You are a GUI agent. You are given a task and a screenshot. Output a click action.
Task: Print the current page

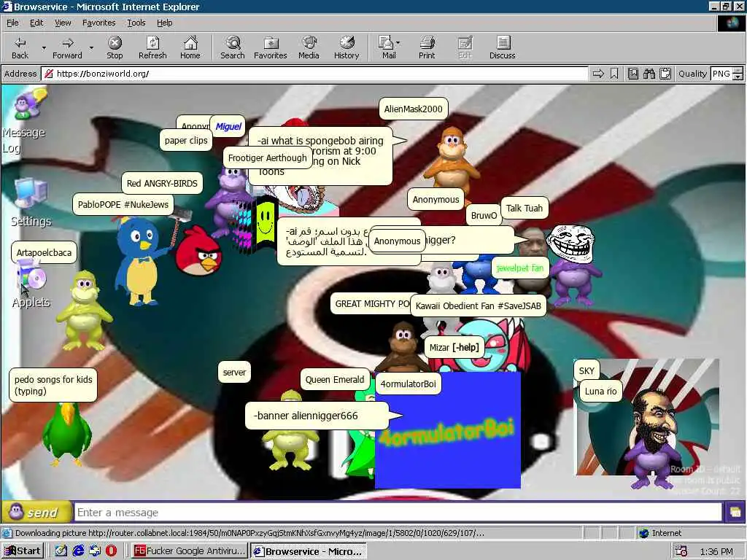click(427, 47)
